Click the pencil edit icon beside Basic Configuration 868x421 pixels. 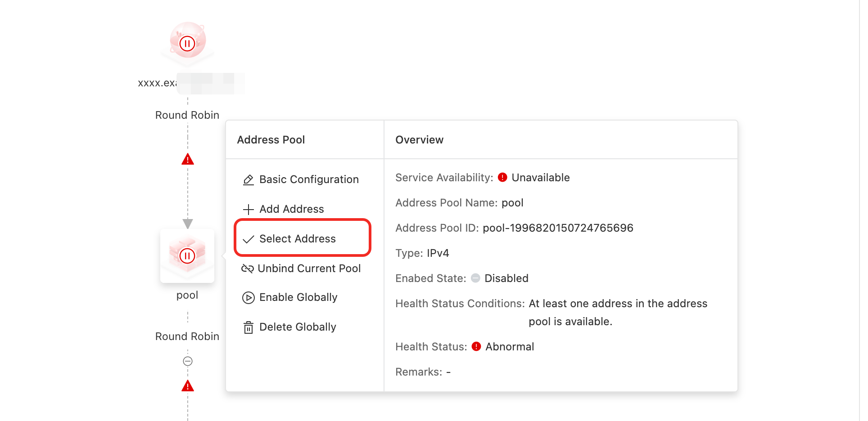point(248,180)
